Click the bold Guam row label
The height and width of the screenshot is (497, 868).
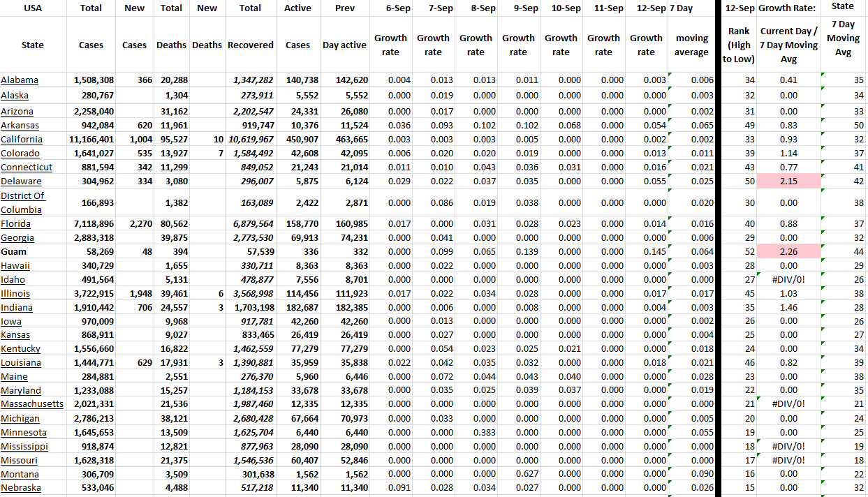(14, 252)
